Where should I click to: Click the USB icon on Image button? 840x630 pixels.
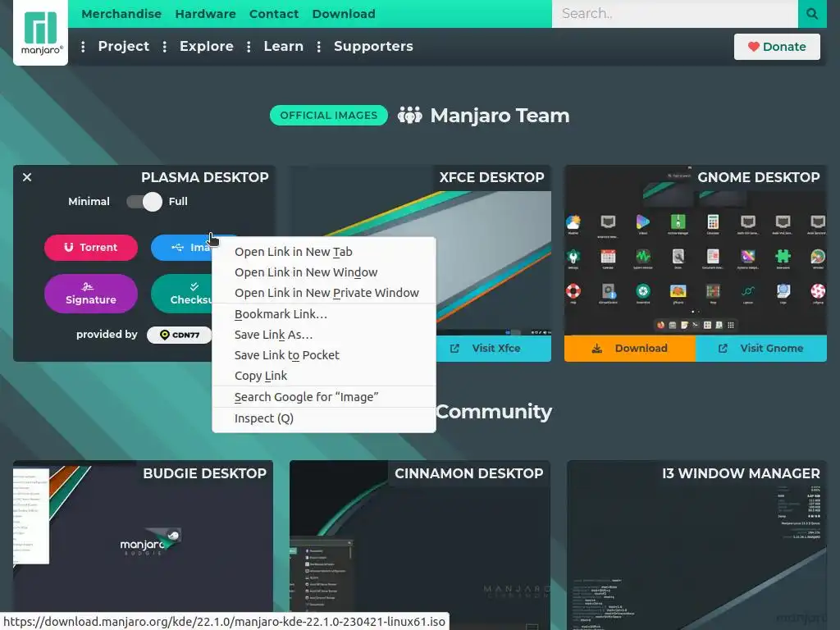178,247
